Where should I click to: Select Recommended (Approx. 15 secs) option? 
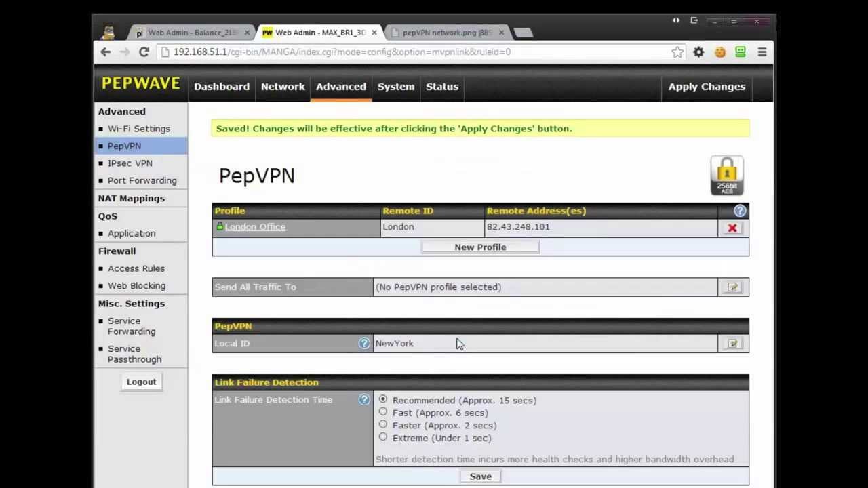[383, 399]
